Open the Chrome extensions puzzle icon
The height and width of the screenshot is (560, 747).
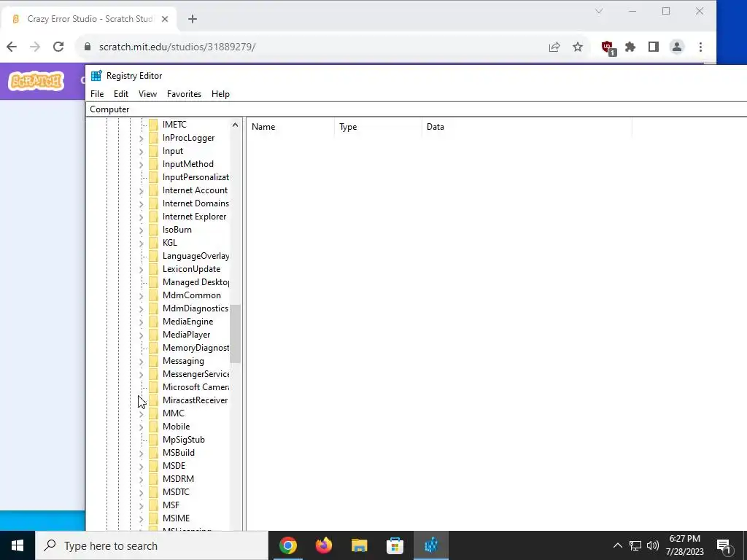630,47
